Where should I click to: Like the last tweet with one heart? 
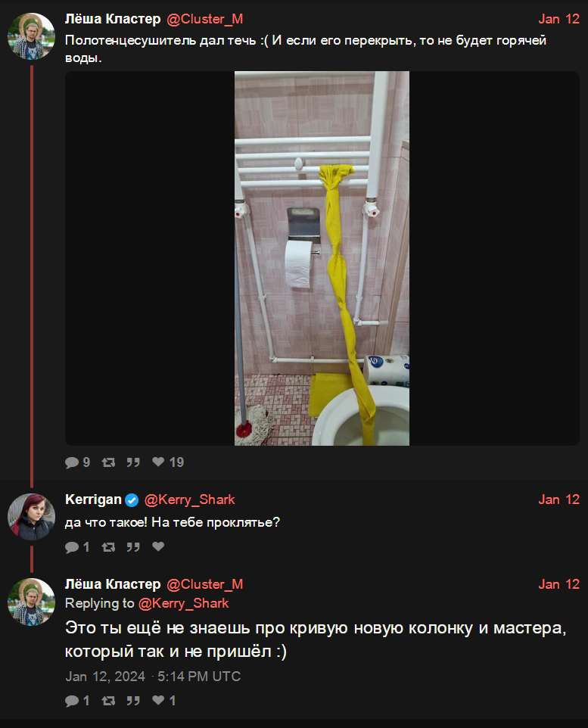[x=158, y=700]
